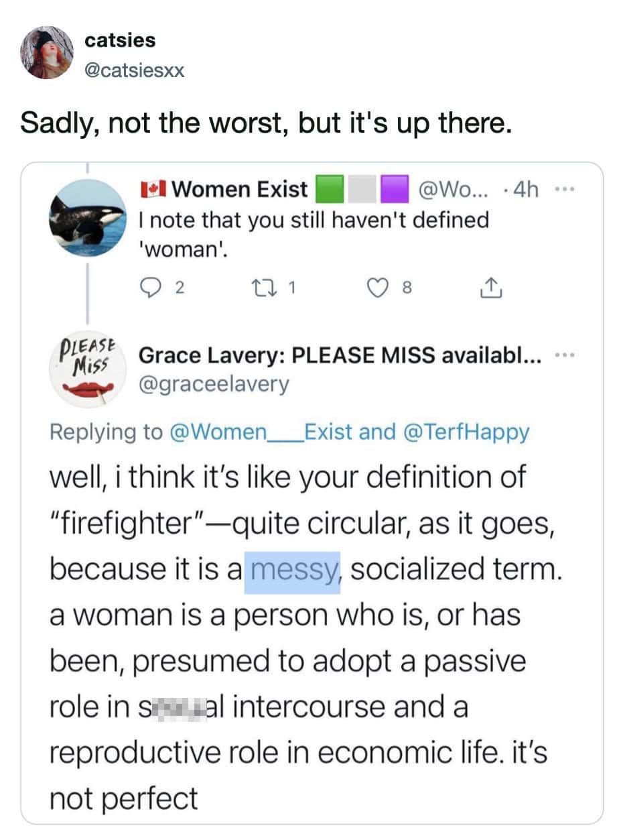Screen dimensions: 623x840
Task: Click the green square in Women Exist name
Action: [329, 190]
